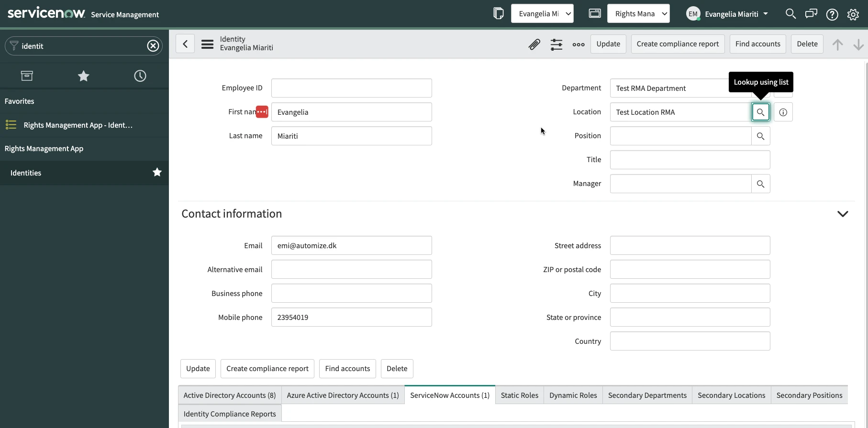This screenshot has height=428, width=868.
Task: Click into the Employee ID field
Action: click(351, 88)
